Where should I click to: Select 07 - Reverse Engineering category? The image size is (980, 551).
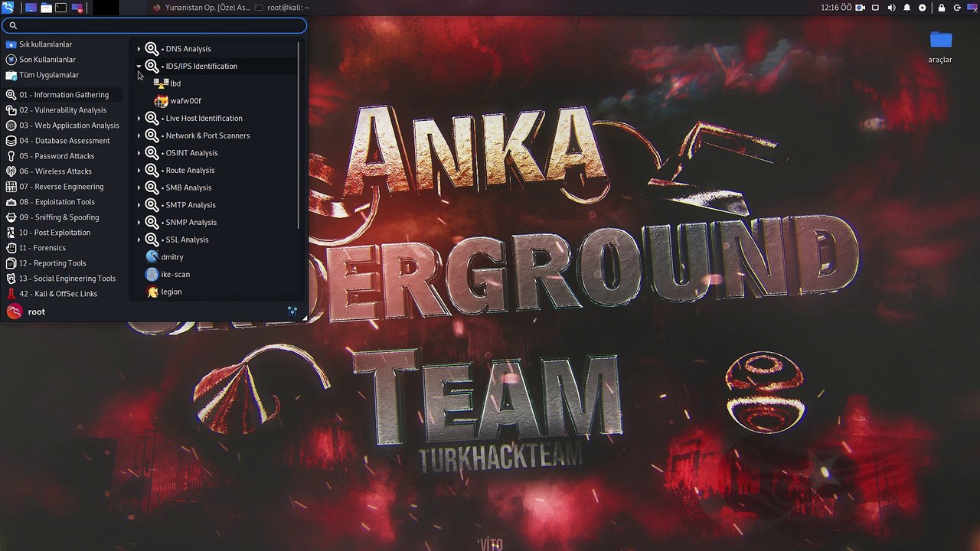click(x=63, y=187)
